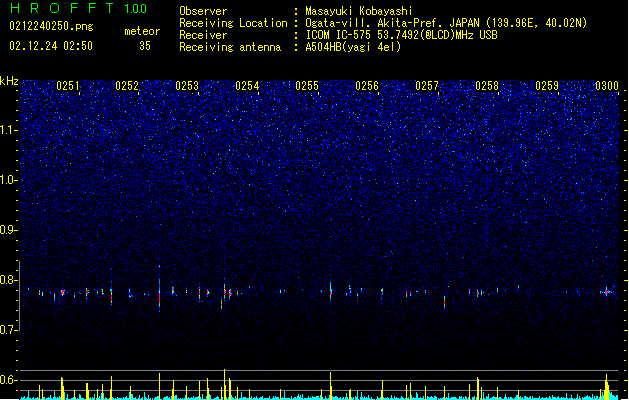Click the Receiver label
Viewport: 629px width, 400px height.
tap(203, 35)
